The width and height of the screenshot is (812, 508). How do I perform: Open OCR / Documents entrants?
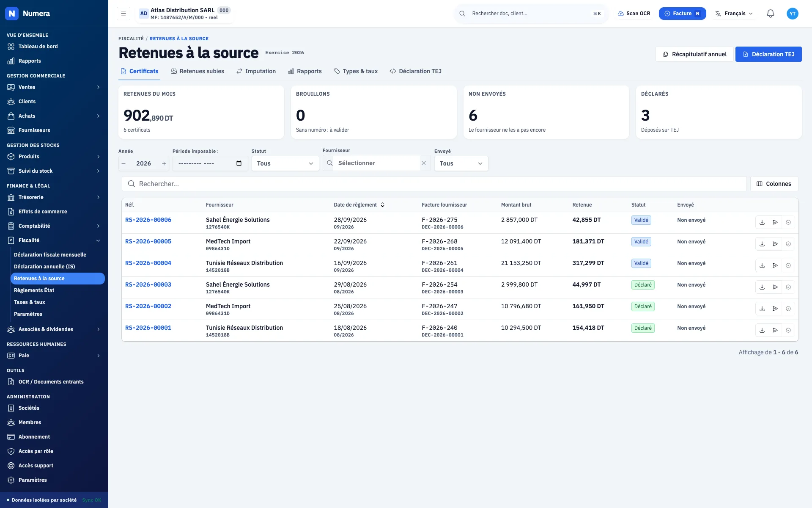54,382
